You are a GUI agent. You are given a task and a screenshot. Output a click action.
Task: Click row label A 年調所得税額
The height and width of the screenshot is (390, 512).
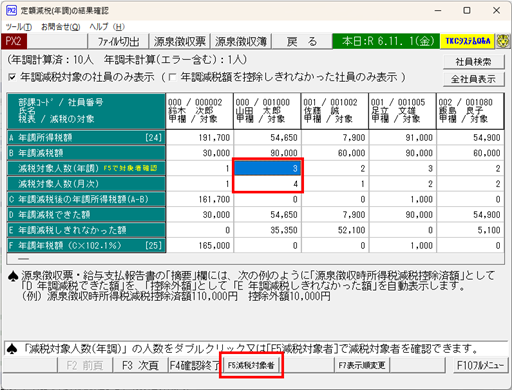click(x=86, y=137)
